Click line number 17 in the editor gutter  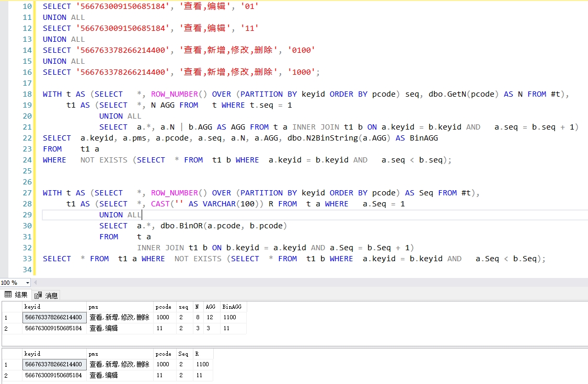[27, 83]
